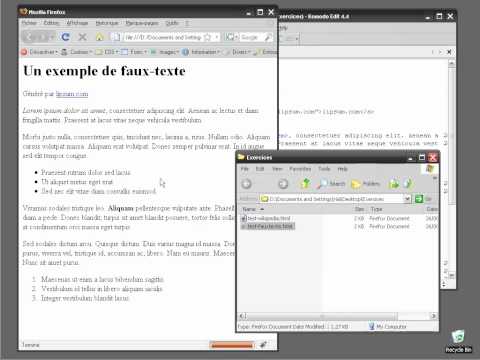Open the Divers menu in Web Developer toolbar
Viewport: 480px width, 360px height.
(x=236, y=52)
